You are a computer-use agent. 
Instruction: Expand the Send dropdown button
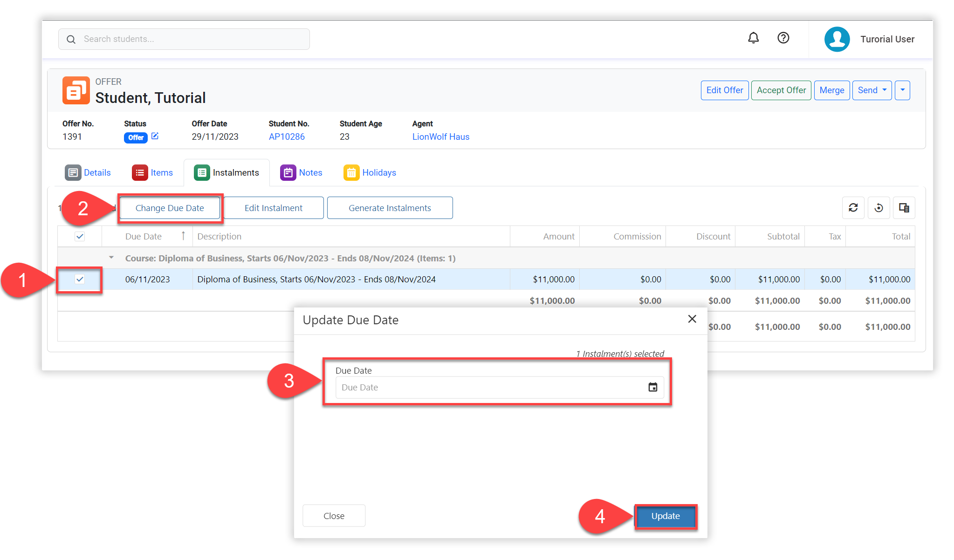point(872,90)
